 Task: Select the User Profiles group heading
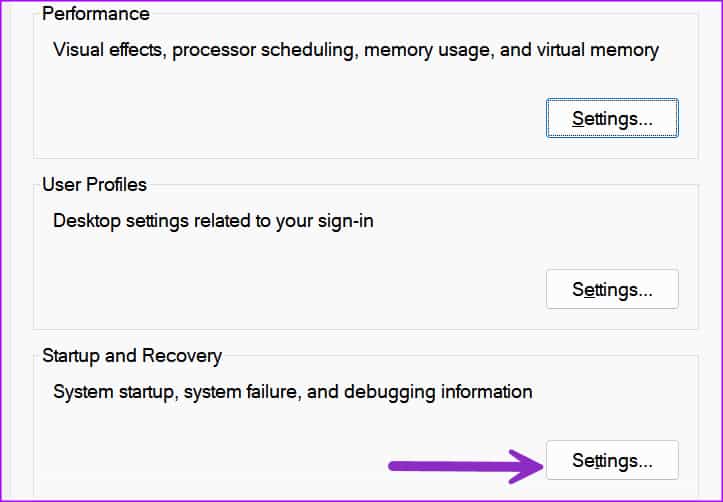94,184
